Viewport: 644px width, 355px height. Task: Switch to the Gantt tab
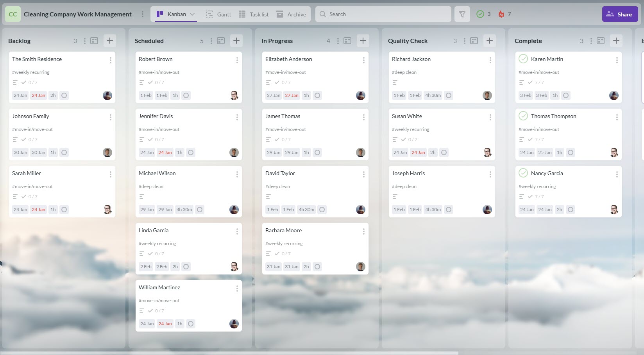[218, 14]
